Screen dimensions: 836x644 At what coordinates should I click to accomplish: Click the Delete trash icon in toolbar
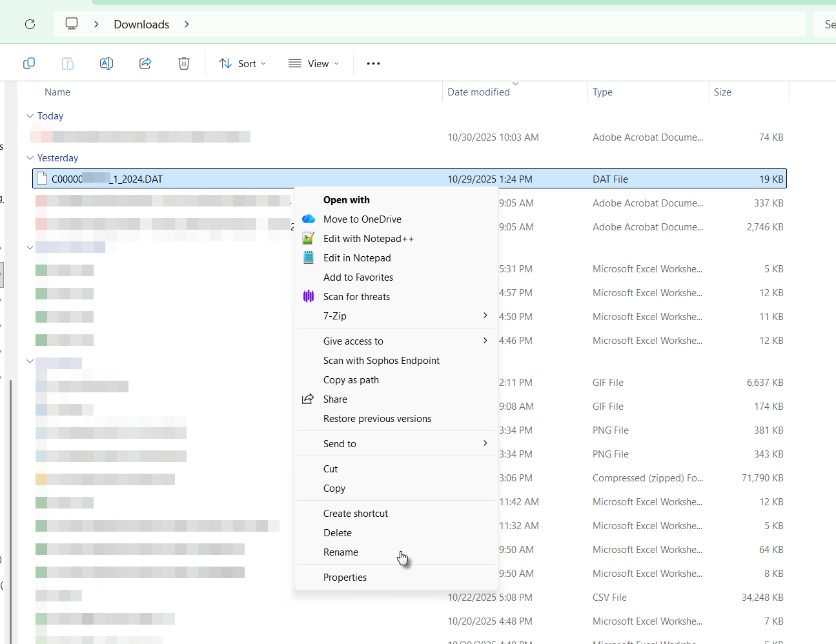pyautogui.click(x=184, y=63)
